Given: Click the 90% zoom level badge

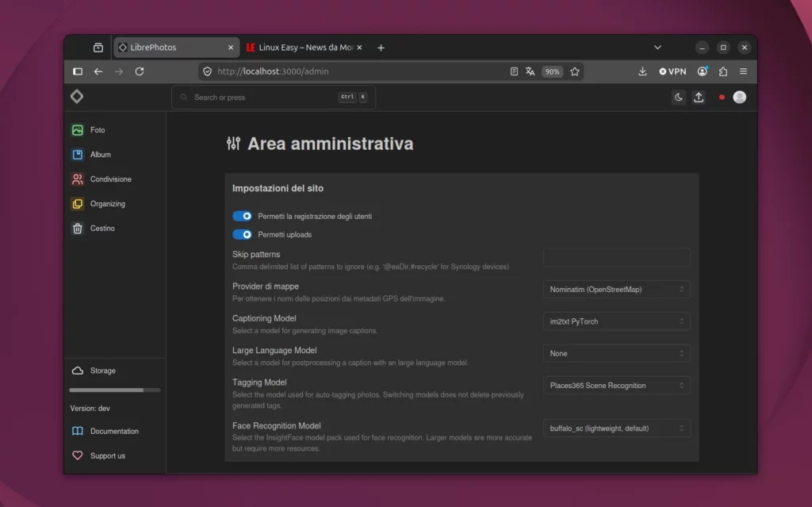Looking at the screenshot, I should tap(552, 71).
